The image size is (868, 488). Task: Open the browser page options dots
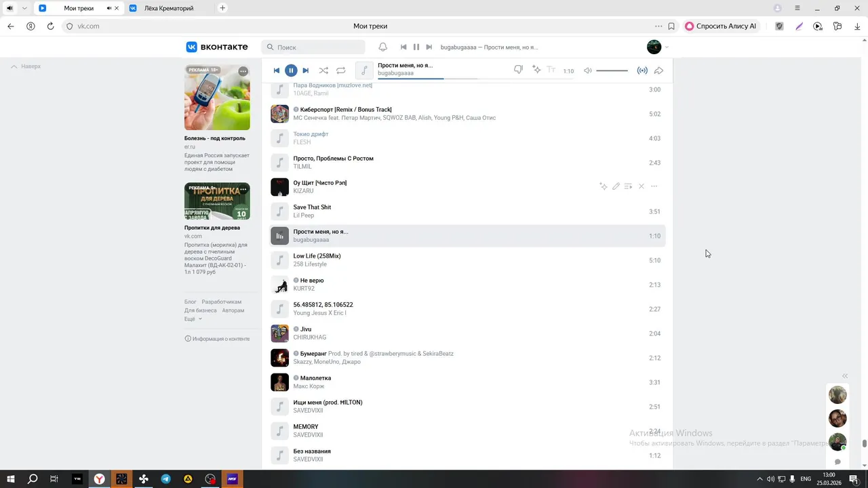pyautogui.click(x=658, y=26)
